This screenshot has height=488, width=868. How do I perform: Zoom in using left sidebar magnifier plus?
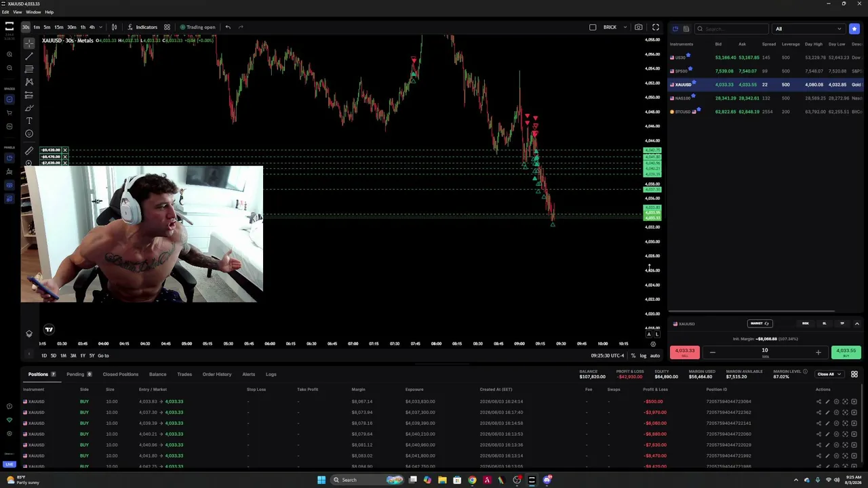coord(9,54)
